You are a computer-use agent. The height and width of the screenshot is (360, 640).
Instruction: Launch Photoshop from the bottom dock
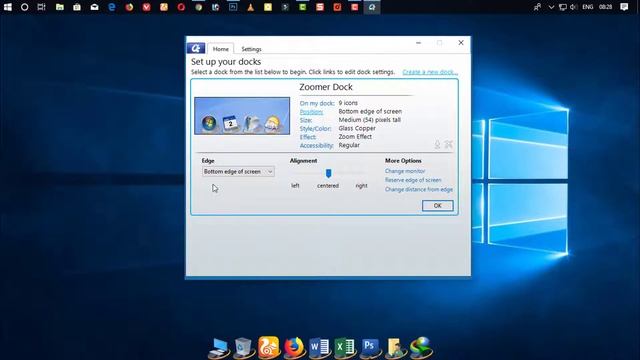pyautogui.click(x=371, y=348)
